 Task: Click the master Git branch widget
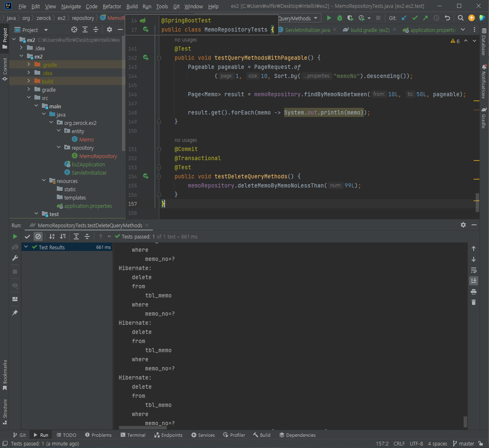(463, 443)
